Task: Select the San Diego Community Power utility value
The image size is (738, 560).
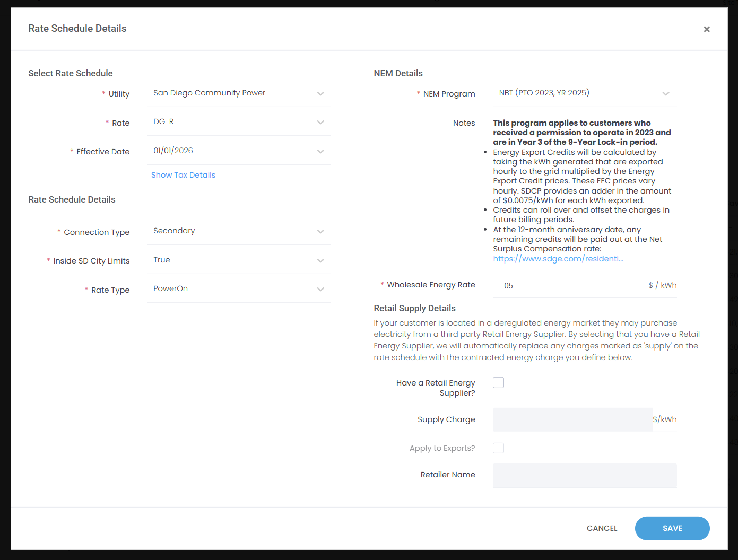Action: pos(209,93)
